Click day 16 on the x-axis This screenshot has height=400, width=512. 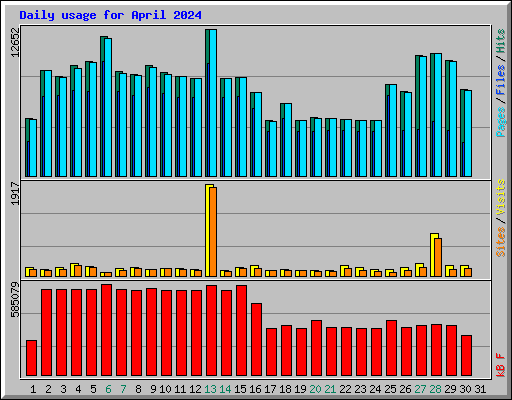tap(255, 389)
